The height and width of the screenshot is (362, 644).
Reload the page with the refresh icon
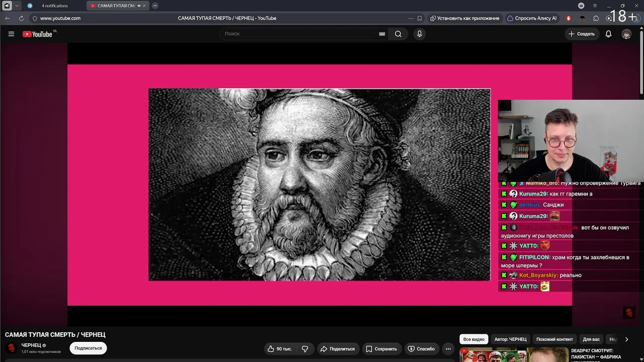pyautogui.click(x=21, y=18)
